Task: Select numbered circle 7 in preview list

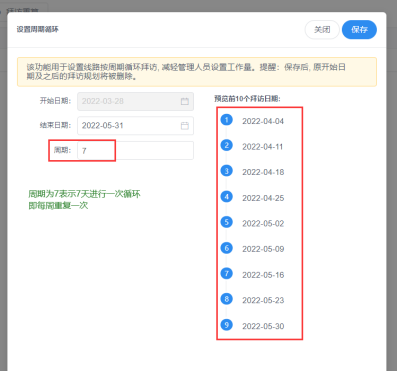Action: tap(227, 273)
